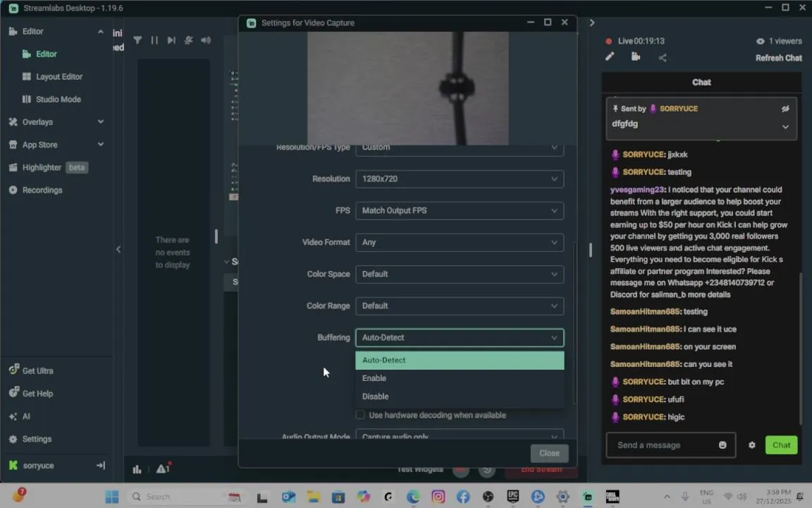Click Refresh Chat
This screenshot has height=508, width=812.
pyautogui.click(x=778, y=58)
